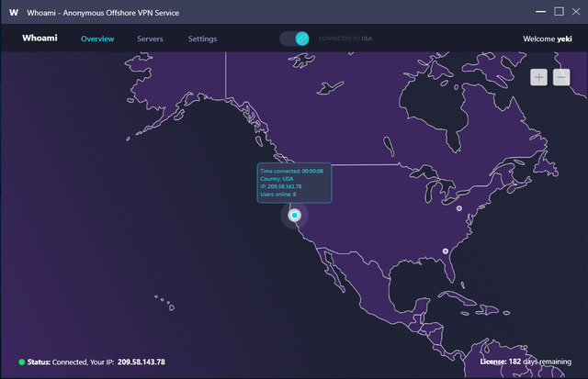Zoom out the map with minus button
588x379 pixels.
pos(561,77)
